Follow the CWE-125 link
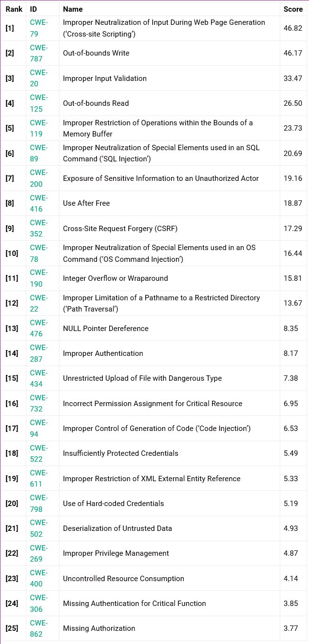The height and width of the screenshot is (644, 309). coord(39,103)
